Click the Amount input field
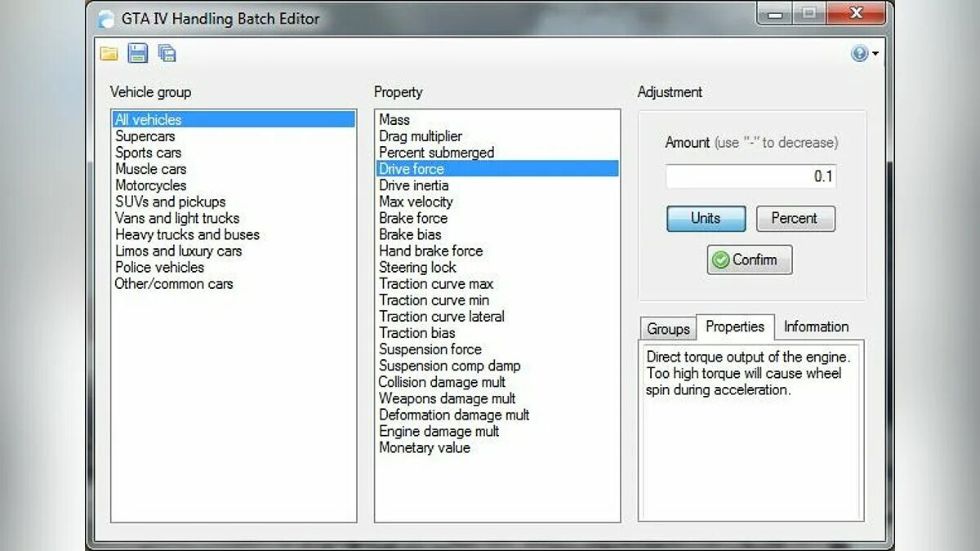 751,176
